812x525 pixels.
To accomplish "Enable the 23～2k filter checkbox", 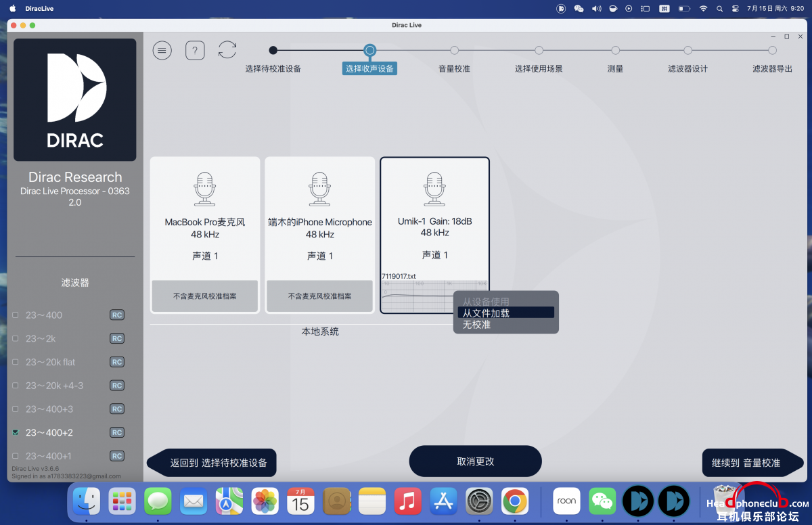I will point(16,339).
